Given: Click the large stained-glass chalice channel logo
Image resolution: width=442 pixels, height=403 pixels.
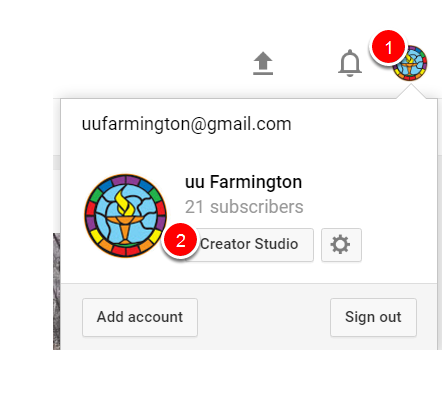Looking at the screenshot, I should pyautogui.click(x=126, y=216).
